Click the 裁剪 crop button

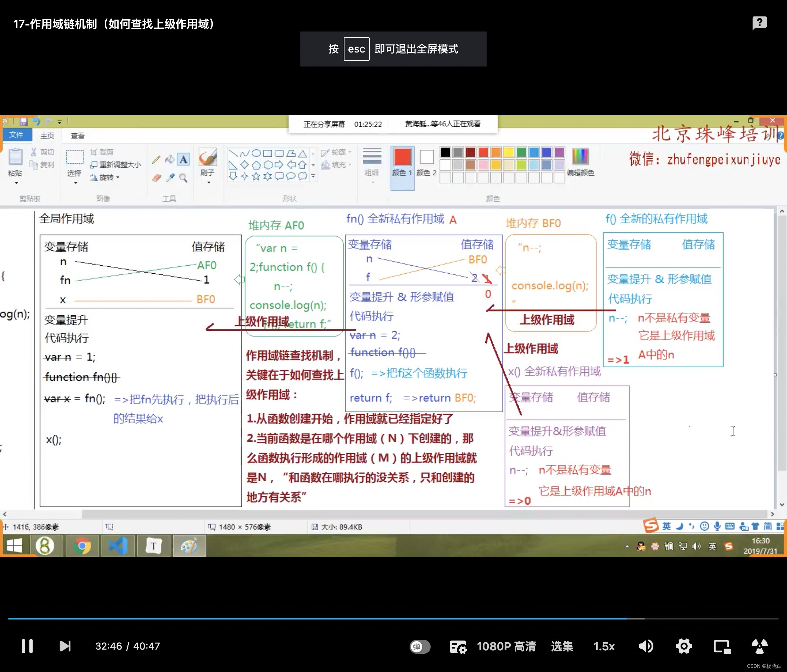102,152
